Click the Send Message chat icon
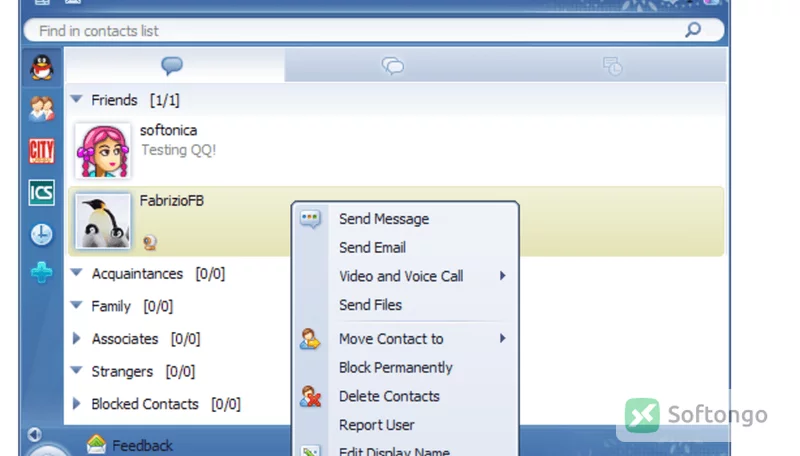Screen dimensions: 800x456 click(x=310, y=219)
